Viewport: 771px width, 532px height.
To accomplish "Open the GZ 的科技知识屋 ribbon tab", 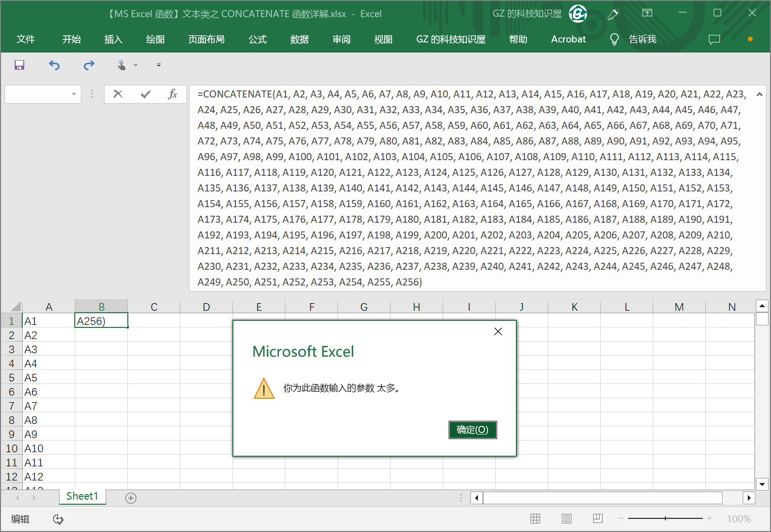I will (x=450, y=39).
